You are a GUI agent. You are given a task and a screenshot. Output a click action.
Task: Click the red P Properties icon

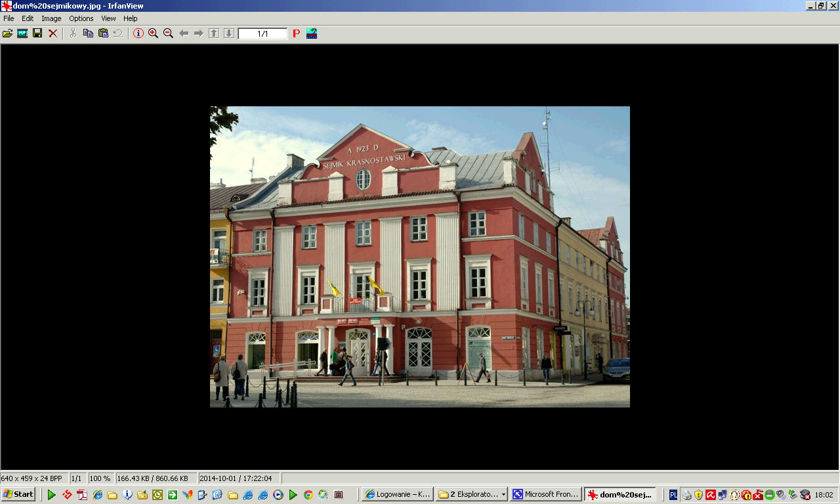(297, 33)
